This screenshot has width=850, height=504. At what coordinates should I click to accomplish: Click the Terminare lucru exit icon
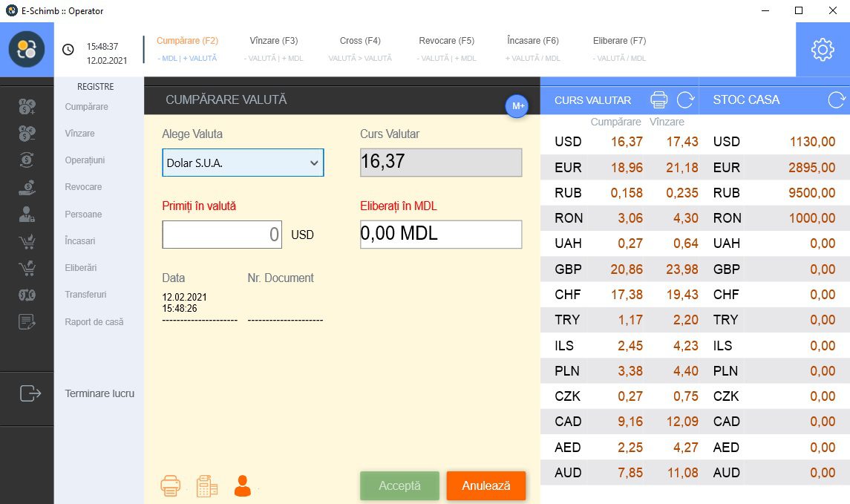pyautogui.click(x=30, y=393)
